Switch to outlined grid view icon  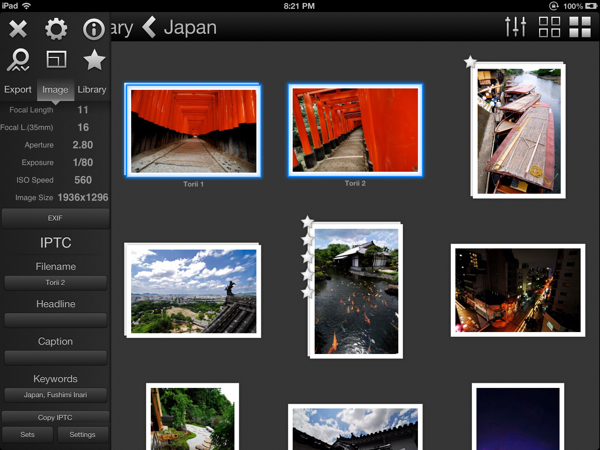pyautogui.click(x=549, y=27)
